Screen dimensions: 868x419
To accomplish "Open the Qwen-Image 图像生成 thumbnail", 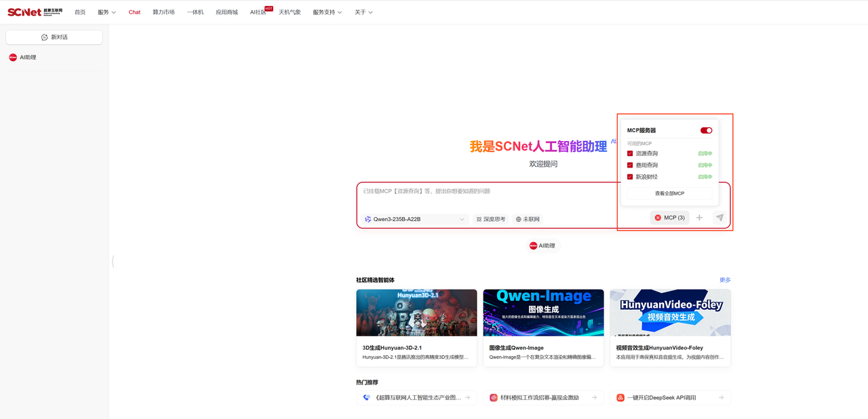I will [543, 313].
